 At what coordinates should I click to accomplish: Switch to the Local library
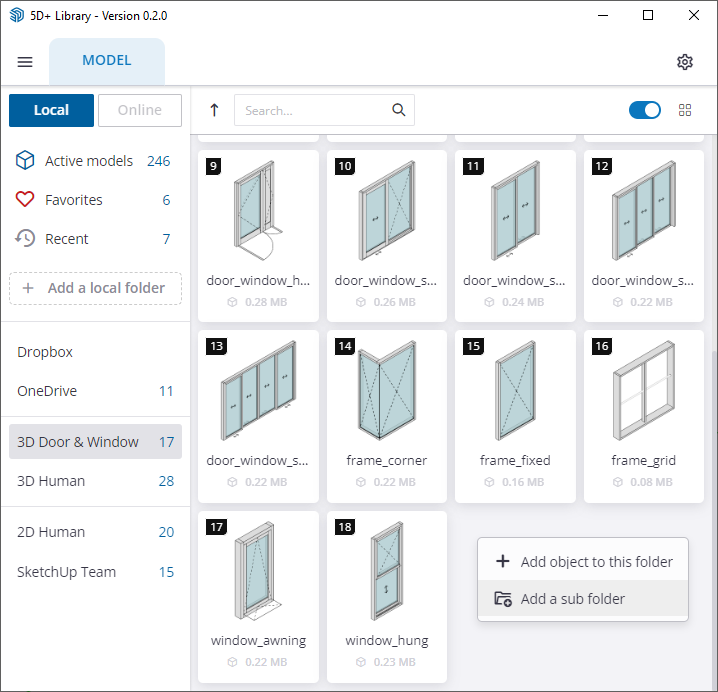pos(51,110)
